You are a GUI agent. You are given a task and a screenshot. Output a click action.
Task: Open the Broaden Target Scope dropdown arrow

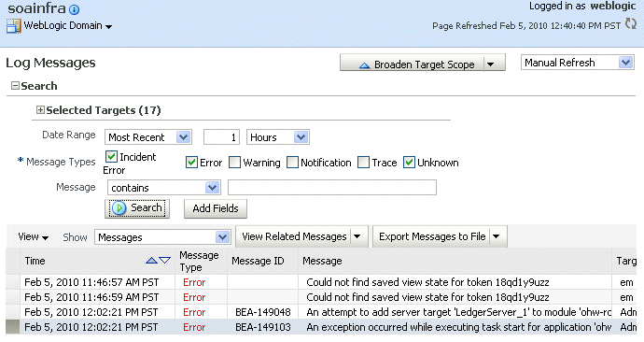(x=491, y=64)
